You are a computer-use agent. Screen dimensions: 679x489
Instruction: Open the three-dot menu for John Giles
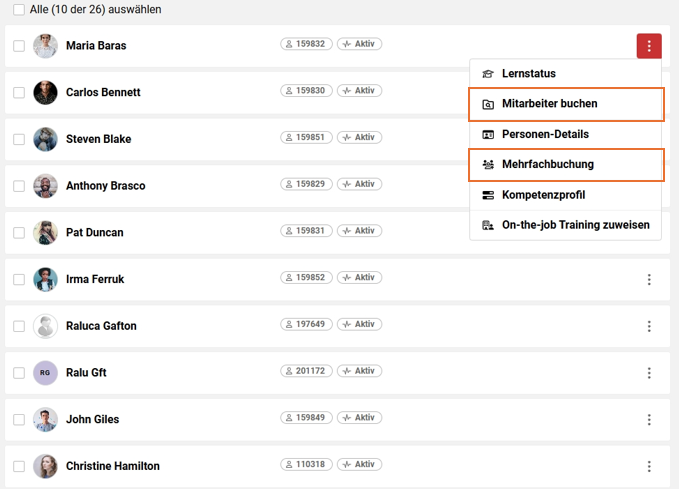point(649,419)
